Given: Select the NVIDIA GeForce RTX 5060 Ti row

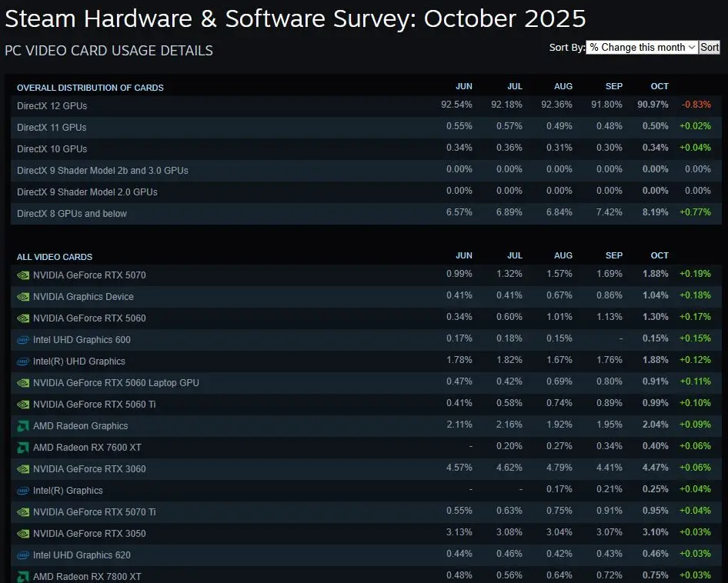Looking at the screenshot, I should pos(95,404).
